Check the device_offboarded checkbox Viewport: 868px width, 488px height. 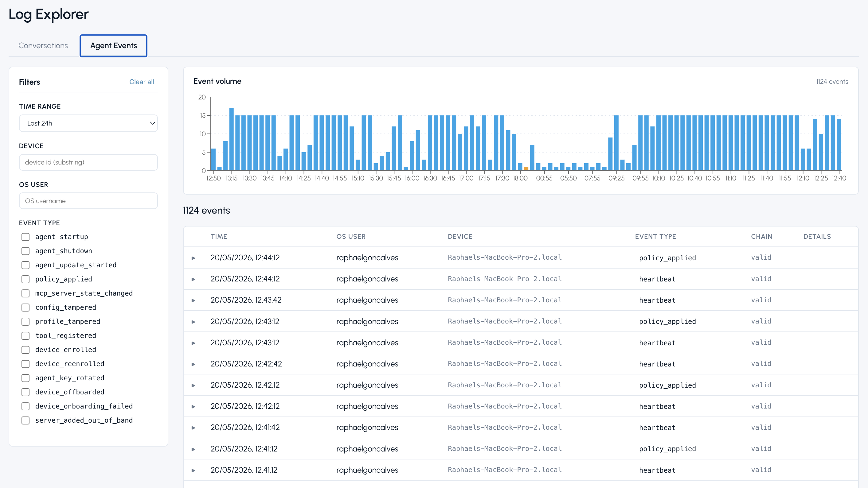(25, 392)
